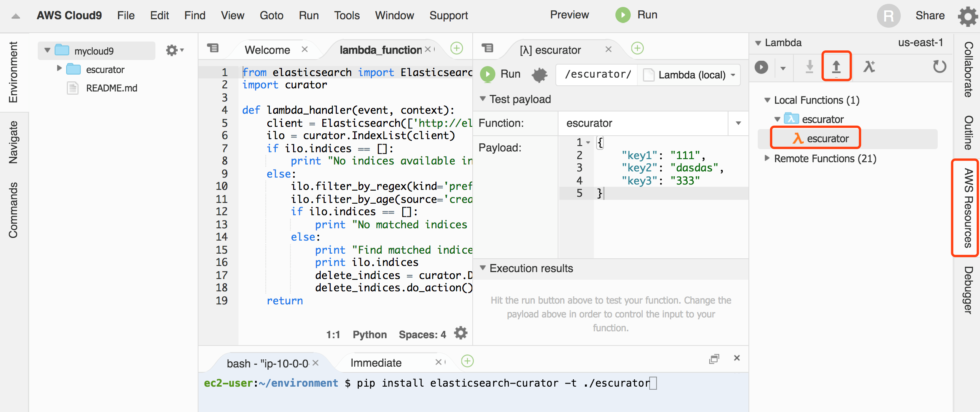This screenshot has width=980, height=412.
Task: Collapse Local Functions list
Action: coord(767,100)
